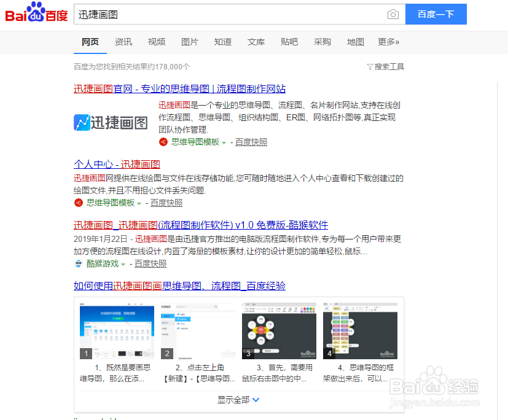Click the camera icon in the search box
508x420 pixels.
[x=393, y=14]
